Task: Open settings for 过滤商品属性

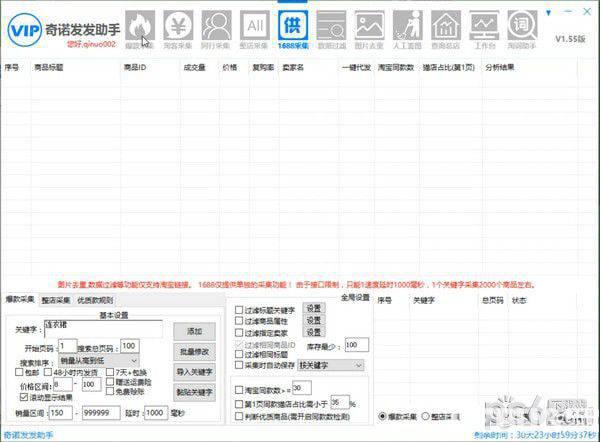Action: tap(314, 320)
